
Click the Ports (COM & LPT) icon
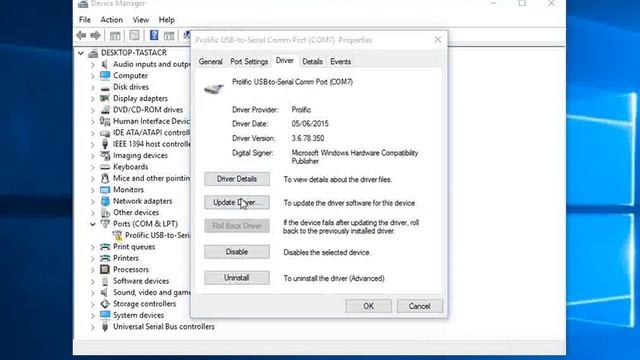point(105,224)
